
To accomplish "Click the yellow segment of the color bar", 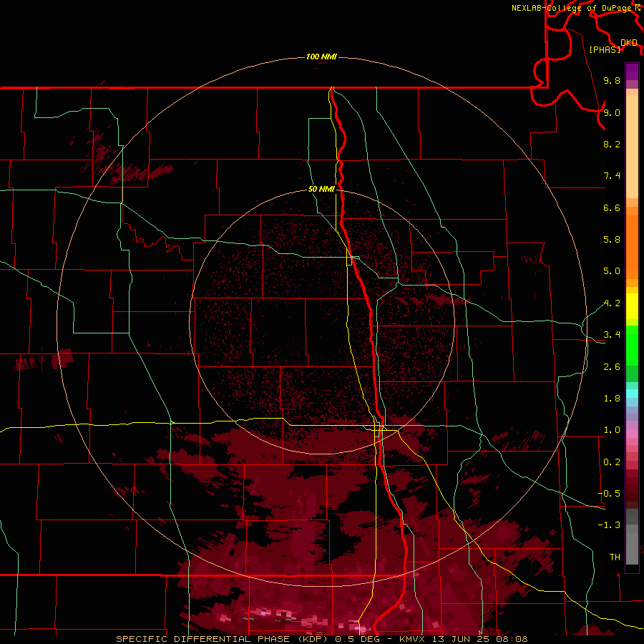I will point(632,306).
